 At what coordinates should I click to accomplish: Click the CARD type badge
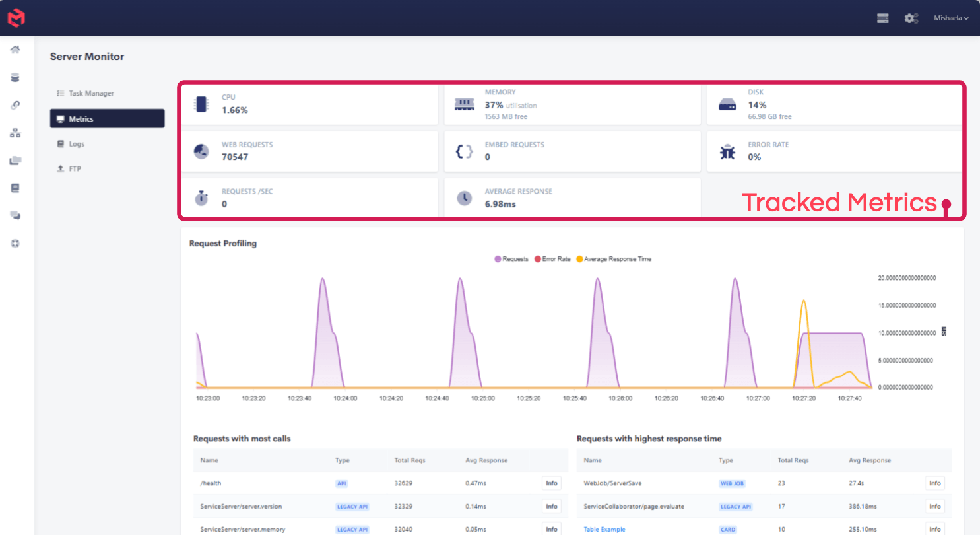(x=728, y=530)
